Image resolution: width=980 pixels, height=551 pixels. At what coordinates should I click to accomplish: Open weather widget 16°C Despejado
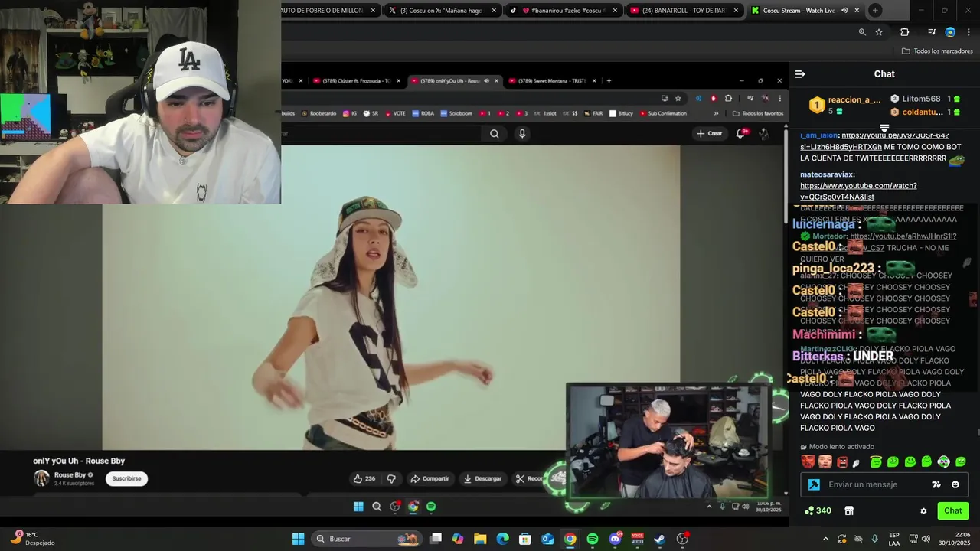pyautogui.click(x=32, y=539)
